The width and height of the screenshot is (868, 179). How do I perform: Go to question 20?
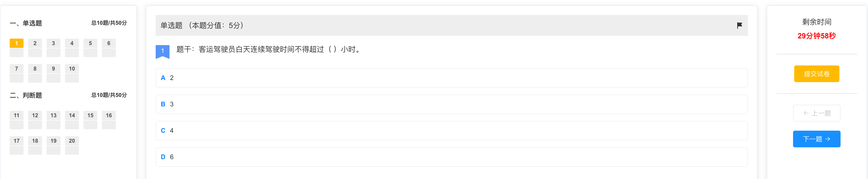pyautogui.click(x=72, y=145)
